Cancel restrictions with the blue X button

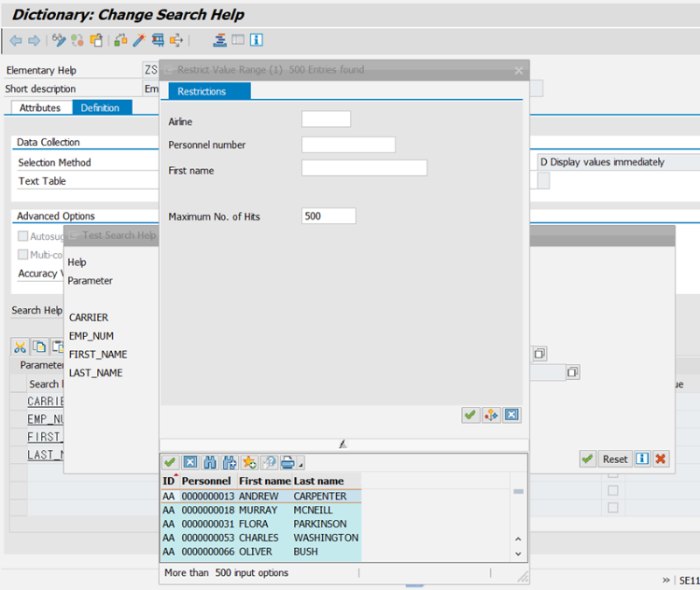[512, 415]
